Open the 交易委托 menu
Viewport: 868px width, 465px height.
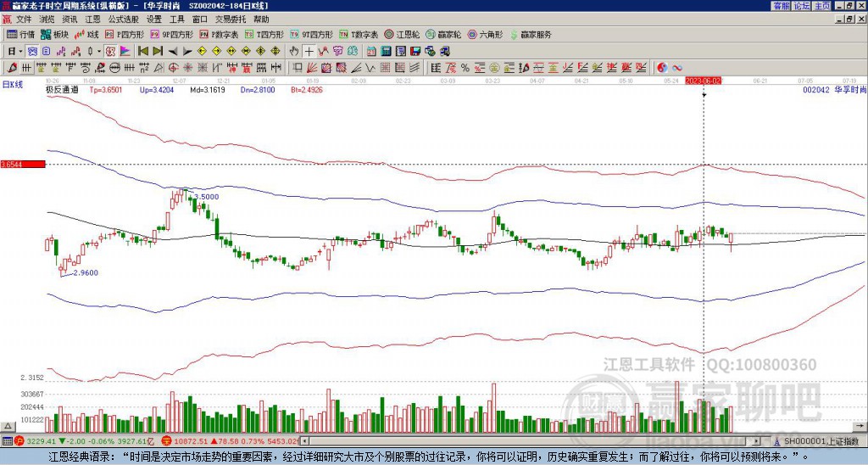[231, 20]
